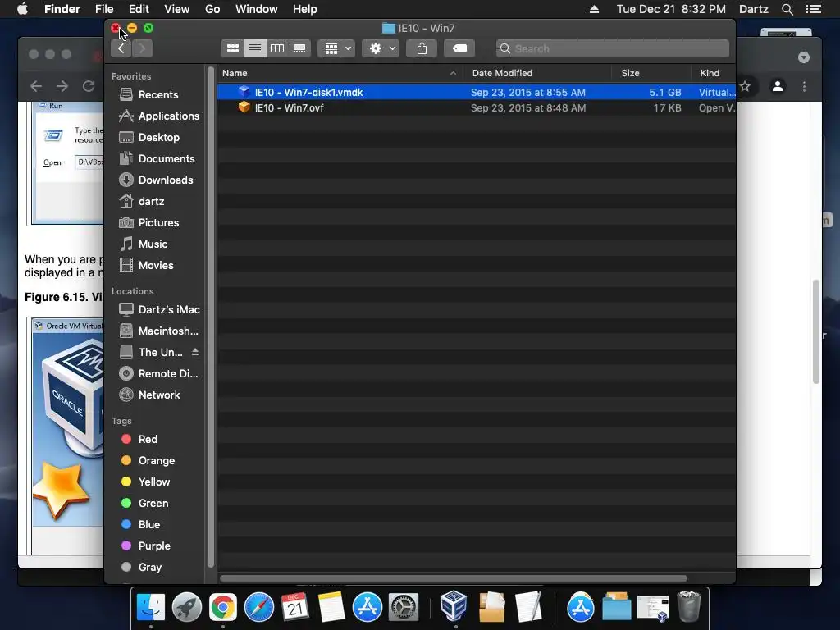
Task: Go back in Finder history
Action: click(121, 48)
